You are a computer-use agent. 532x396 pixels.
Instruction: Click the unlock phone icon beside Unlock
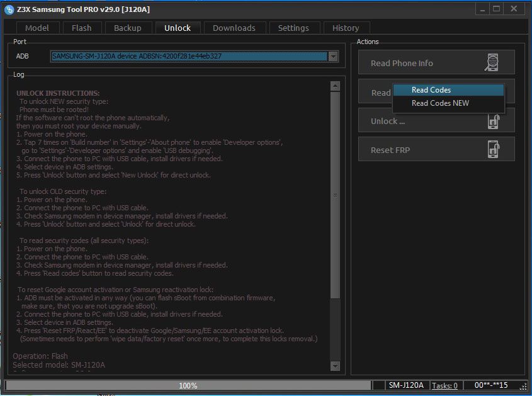[494, 122]
